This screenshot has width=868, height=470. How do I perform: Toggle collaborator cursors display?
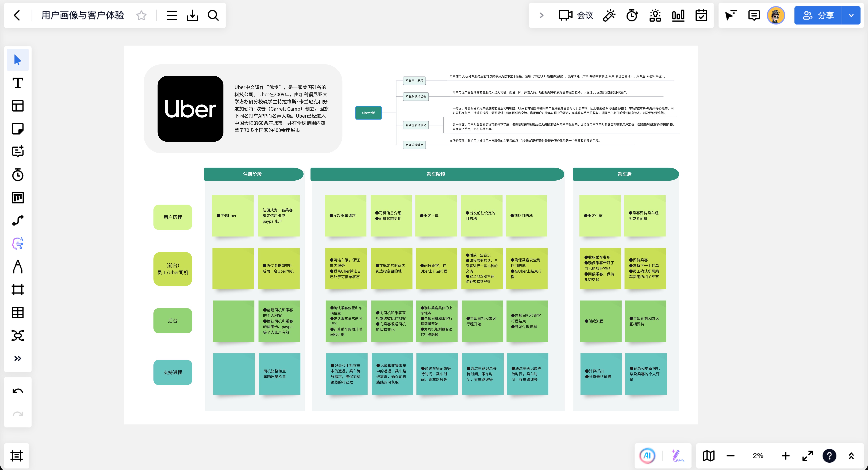731,15
